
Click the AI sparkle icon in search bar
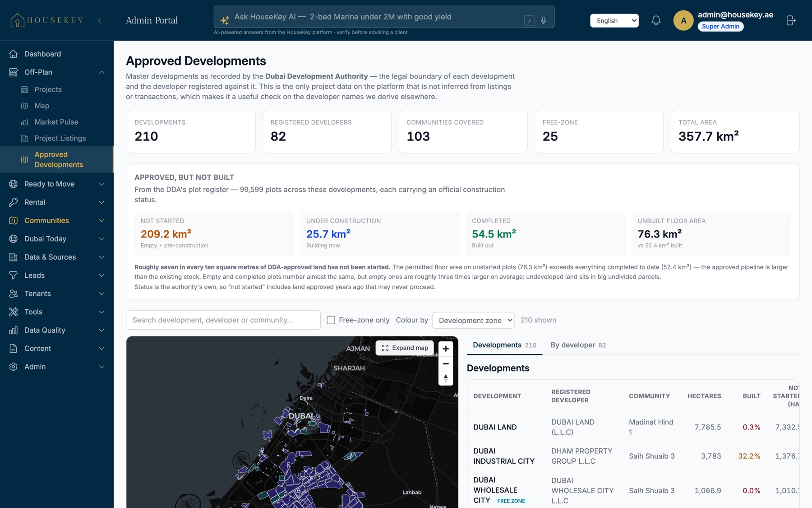coord(225,20)
